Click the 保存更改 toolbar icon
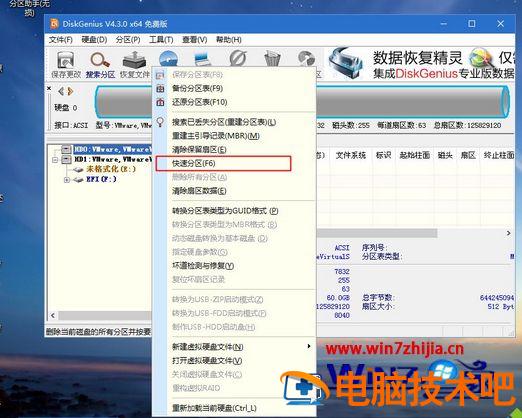The image size is (522, 418). pyautogui.click(x=66, y=65)
